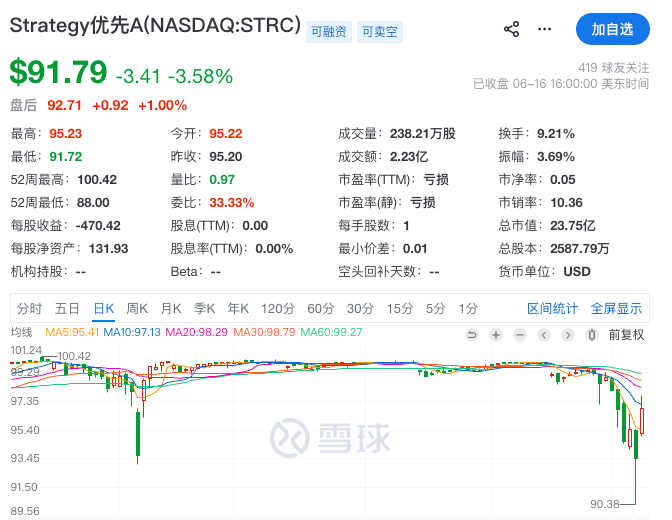This screenshot has height=520, width=672.
Task: Move chart right with right chevron icon
Action: click(x=568, y=334)
